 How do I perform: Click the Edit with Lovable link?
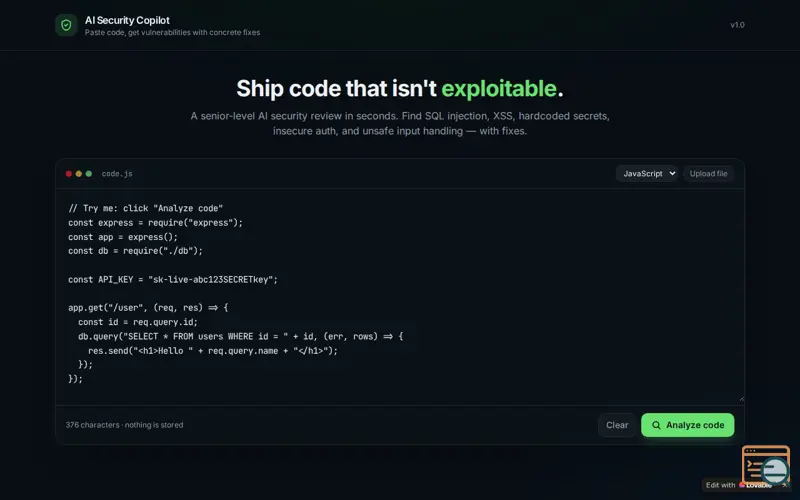click(x=738, y=485)
